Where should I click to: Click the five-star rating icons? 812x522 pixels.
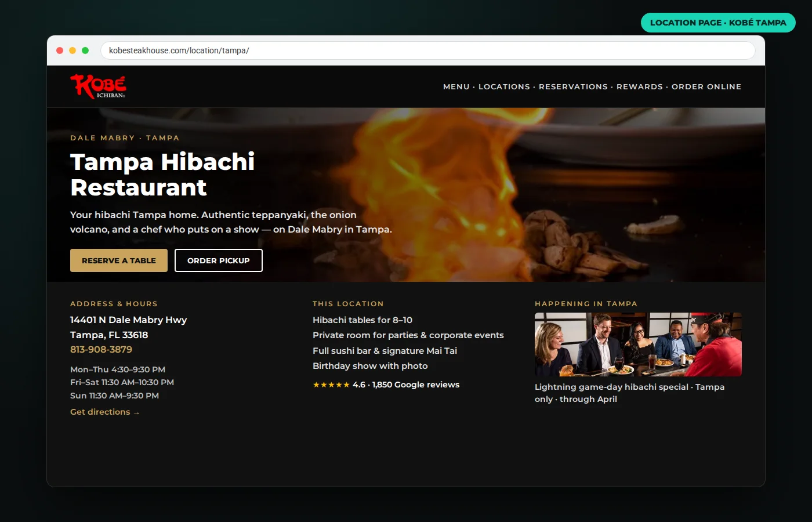pyautogui.click(x=331, y=385)
